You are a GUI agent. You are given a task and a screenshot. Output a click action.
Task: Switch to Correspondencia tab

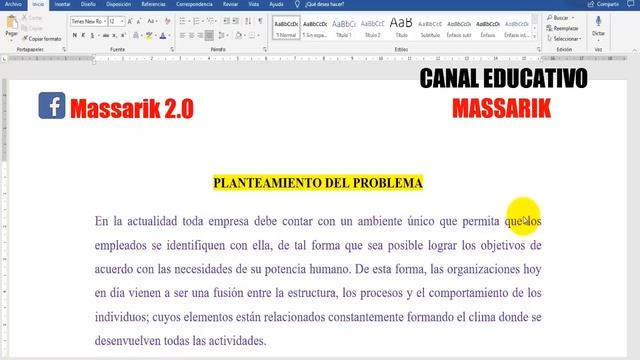click(194, 4)
